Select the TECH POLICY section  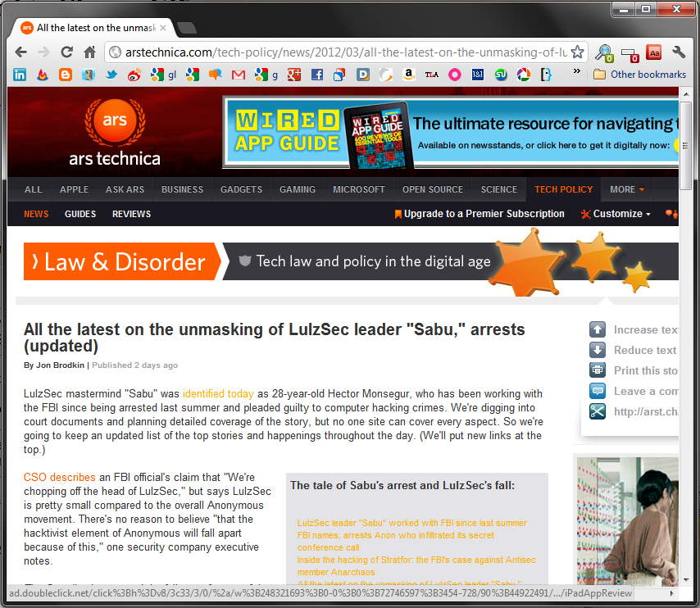564,189
